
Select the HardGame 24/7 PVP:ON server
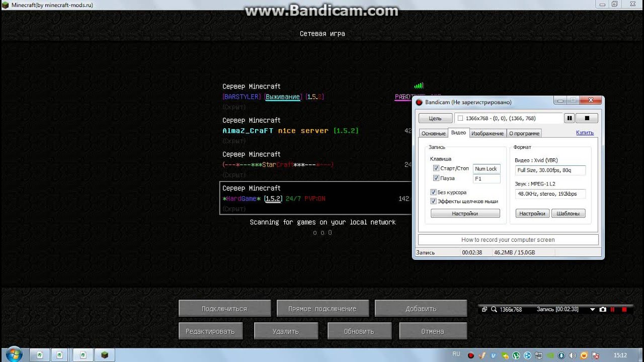316,199
